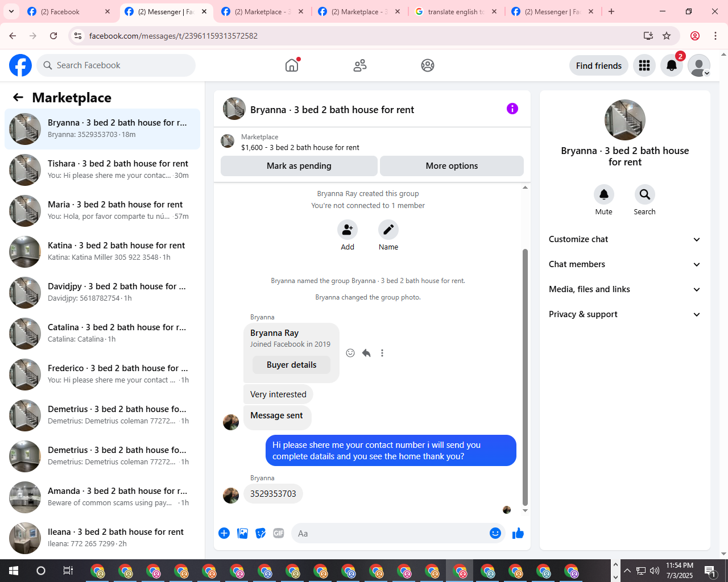
Task: Click the Facebook logo
Action: coord(20,65)
